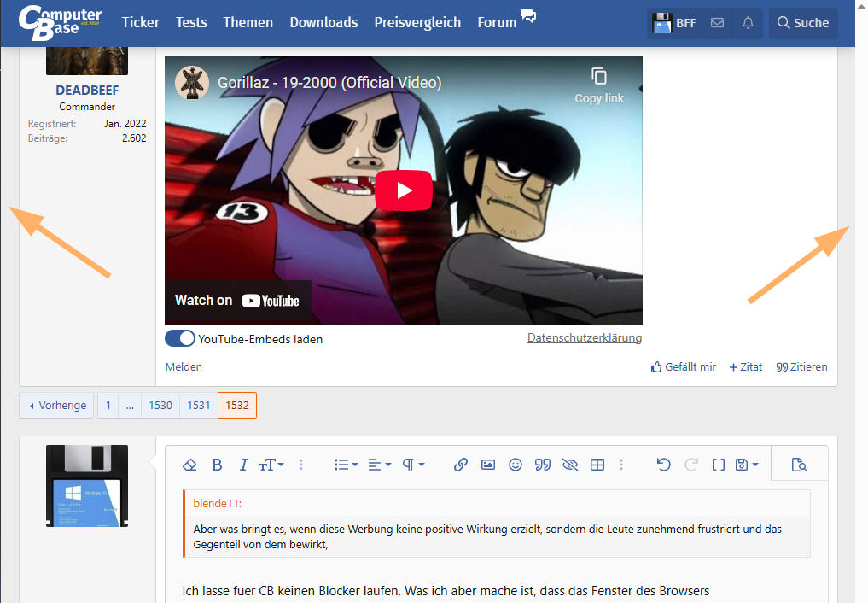Image resolution: width=868 pixels, height=603 pixels.
Task: Open the list dropdown
Action: [x=346, y=465]
